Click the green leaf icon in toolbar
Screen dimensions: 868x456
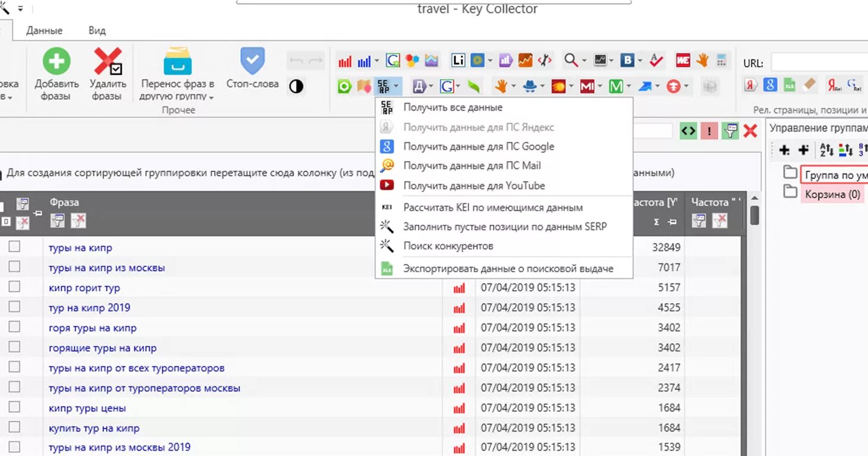click(x=474, y=87)
